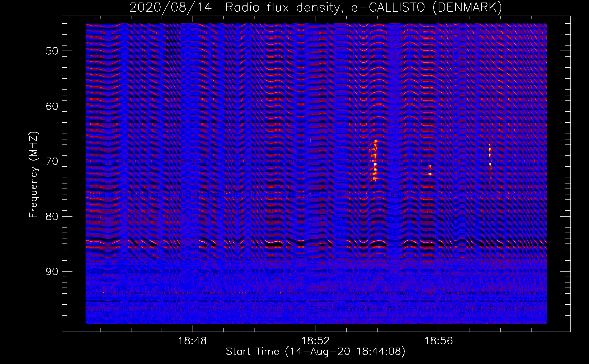589x364 pixels.
Task: Click the 80 frequency tick label
Action: point(52,217)
